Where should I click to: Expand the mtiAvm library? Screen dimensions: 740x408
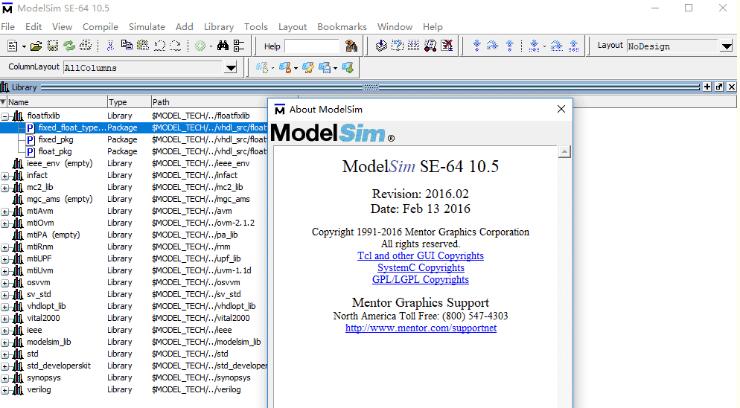coord(5,211)
